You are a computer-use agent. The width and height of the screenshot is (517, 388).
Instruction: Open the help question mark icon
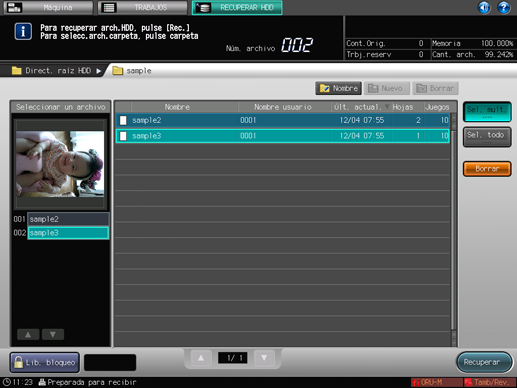(504, 7)
